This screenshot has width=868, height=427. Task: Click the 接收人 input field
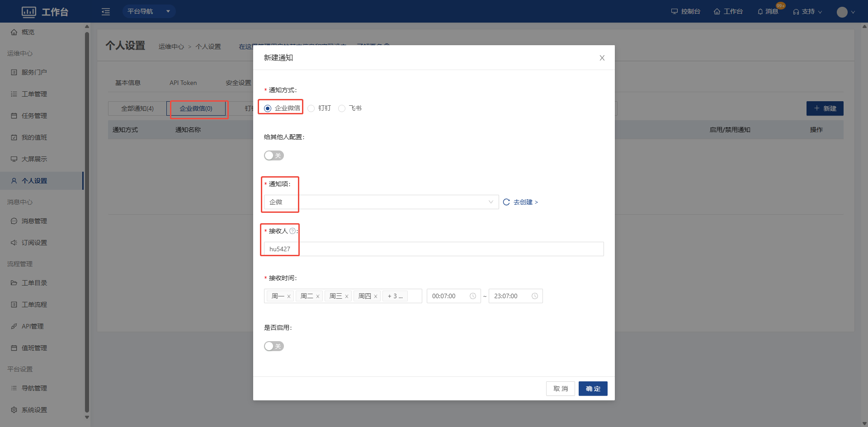click(434, 249)
